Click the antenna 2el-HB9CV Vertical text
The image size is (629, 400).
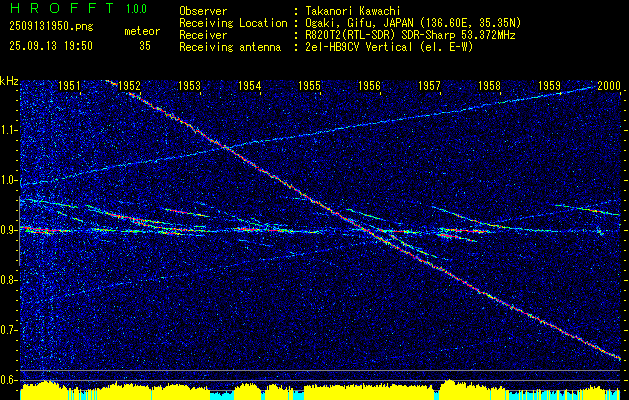tap(390, 47)
